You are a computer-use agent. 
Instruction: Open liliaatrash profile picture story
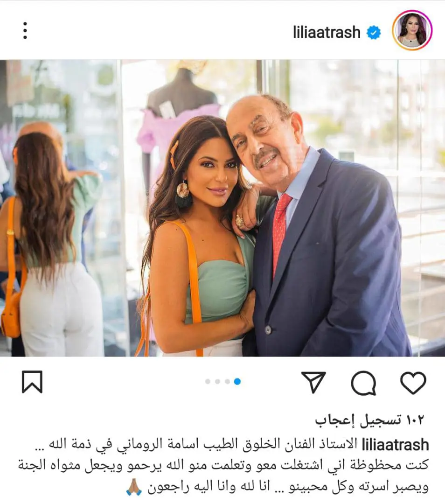[412, 30]
